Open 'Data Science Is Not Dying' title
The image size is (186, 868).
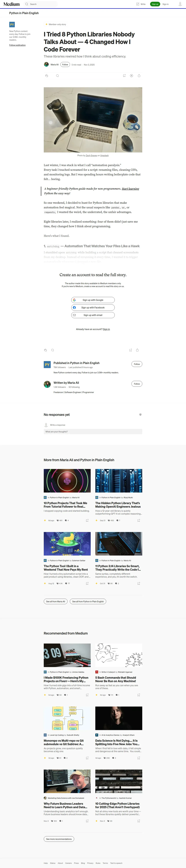(x=117, y=742)
